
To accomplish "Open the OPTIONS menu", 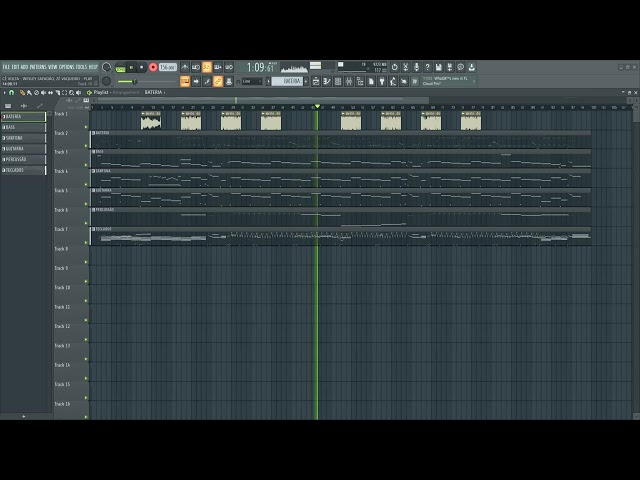I will [x=67, y=67].
